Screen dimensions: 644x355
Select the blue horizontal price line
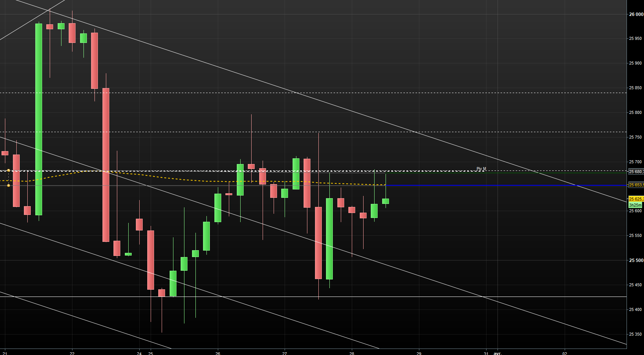pyautogui.click(x=506, y=185)
